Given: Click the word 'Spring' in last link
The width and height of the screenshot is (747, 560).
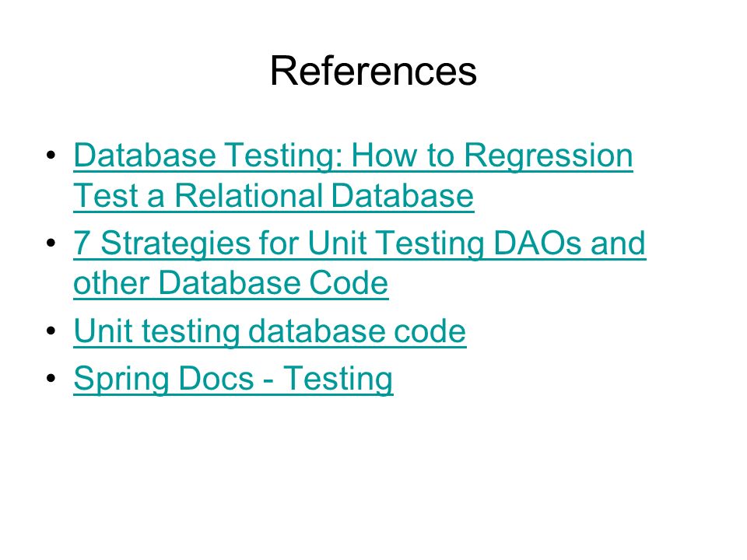Looking at the screenshot, I should (x=121, y=380).
